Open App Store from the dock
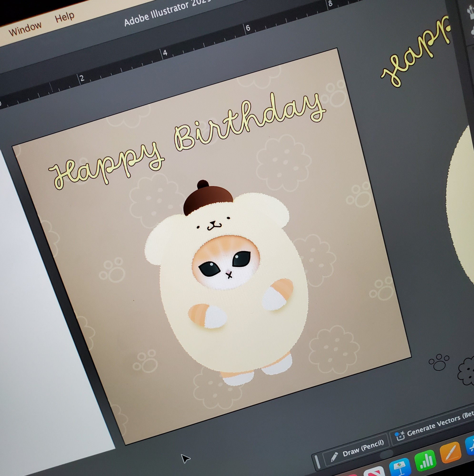Viewport: 474px width, 476px height. 469,446
